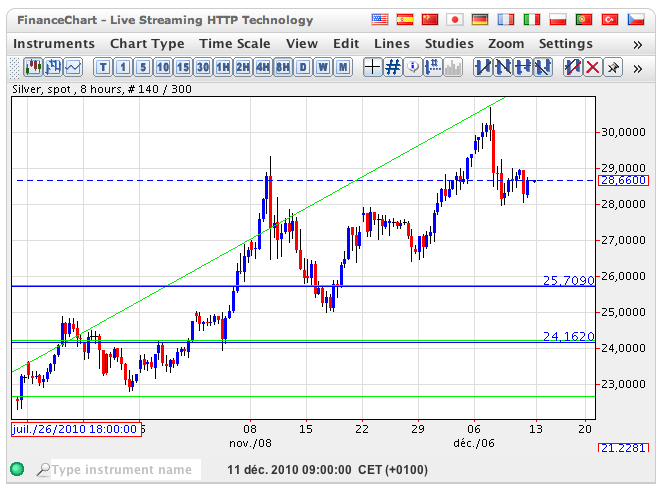Click the info tooltip icon

point(414,67)
